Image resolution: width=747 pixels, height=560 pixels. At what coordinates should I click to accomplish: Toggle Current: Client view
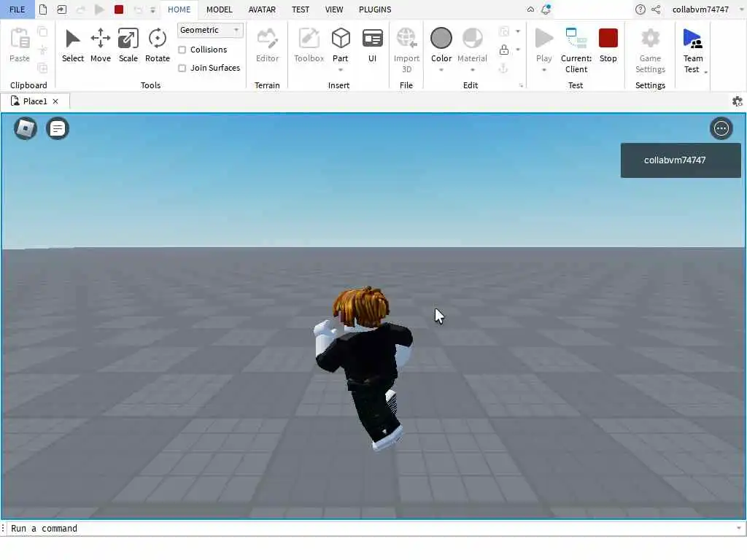pos(576,50)
